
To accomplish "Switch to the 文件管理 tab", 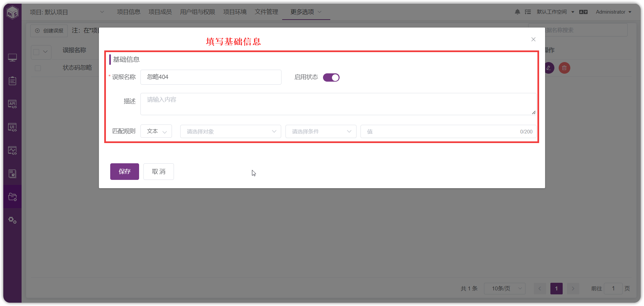I will (x=266, y=12).
